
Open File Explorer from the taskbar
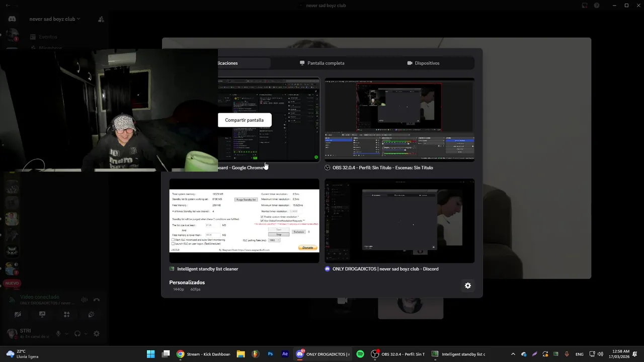point(240,354)
